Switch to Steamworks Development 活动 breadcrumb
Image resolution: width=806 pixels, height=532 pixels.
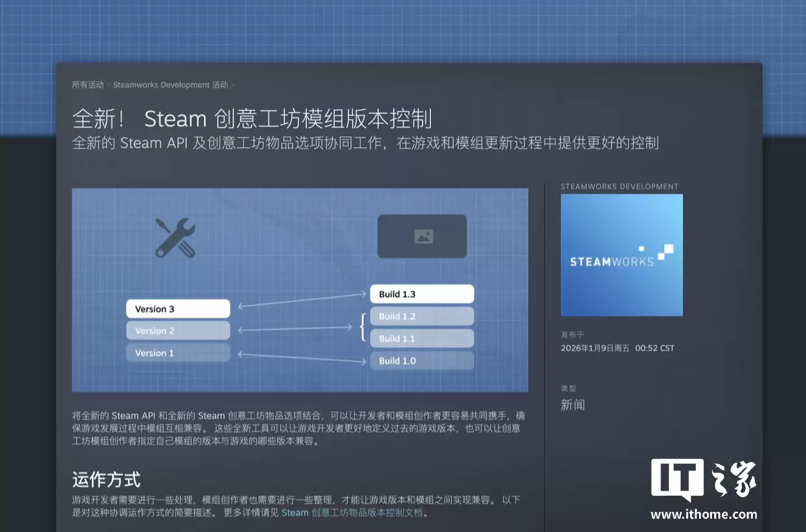coord(171,84)
